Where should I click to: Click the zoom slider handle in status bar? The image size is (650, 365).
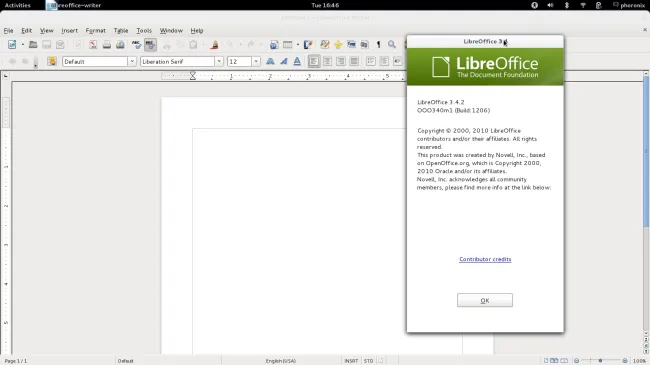600,360
